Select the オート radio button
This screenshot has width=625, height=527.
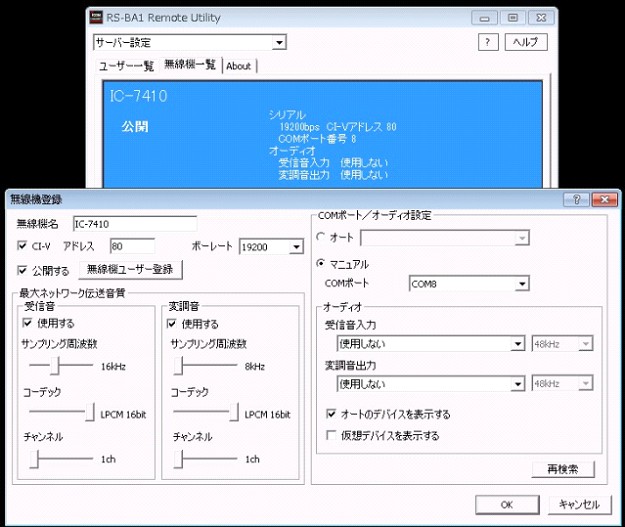click(320, 236)
